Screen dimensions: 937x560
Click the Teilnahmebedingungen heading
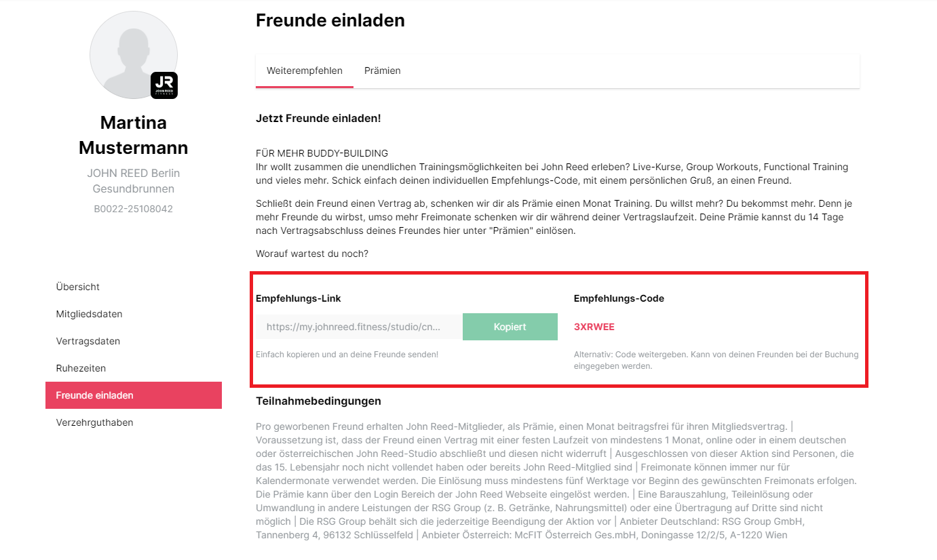pyautogui.click(x=318, y=401)
